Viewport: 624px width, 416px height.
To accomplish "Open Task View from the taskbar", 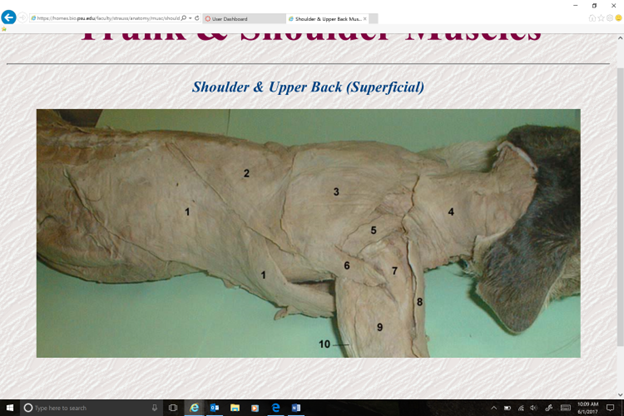I will click(173, 408).
